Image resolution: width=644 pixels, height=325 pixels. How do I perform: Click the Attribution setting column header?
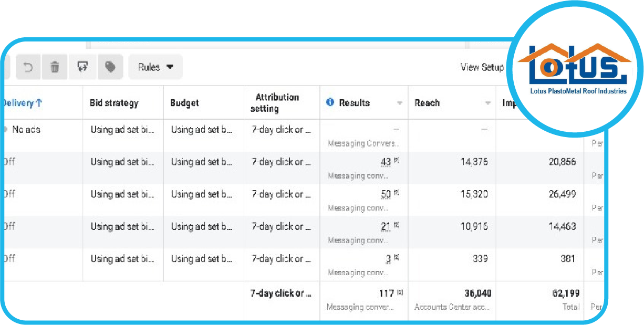click(277, 103)
